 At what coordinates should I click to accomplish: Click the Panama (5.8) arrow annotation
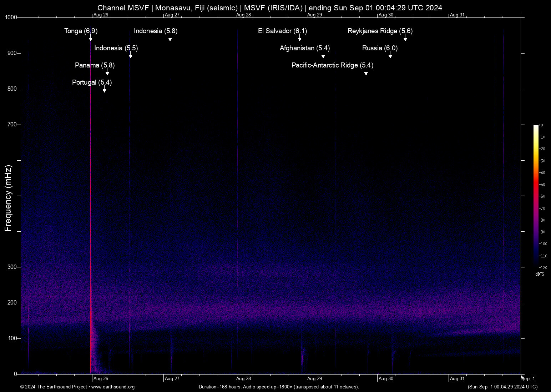pos(107,73)
